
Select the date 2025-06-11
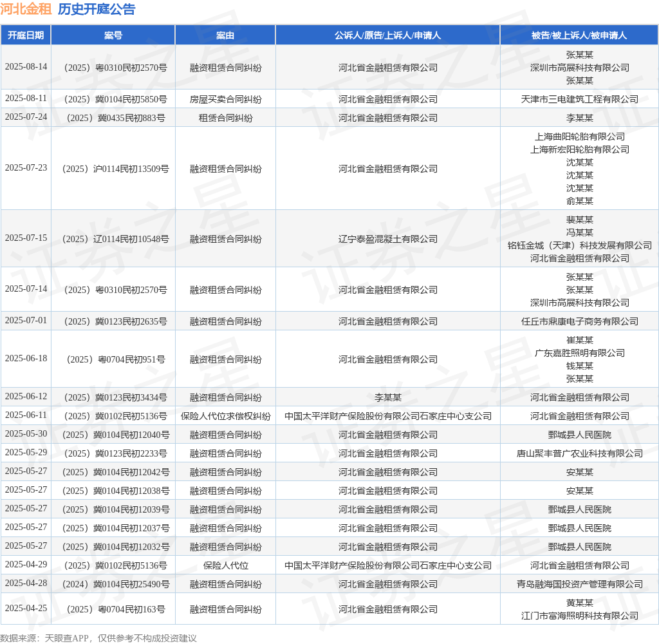pos(26,415)
